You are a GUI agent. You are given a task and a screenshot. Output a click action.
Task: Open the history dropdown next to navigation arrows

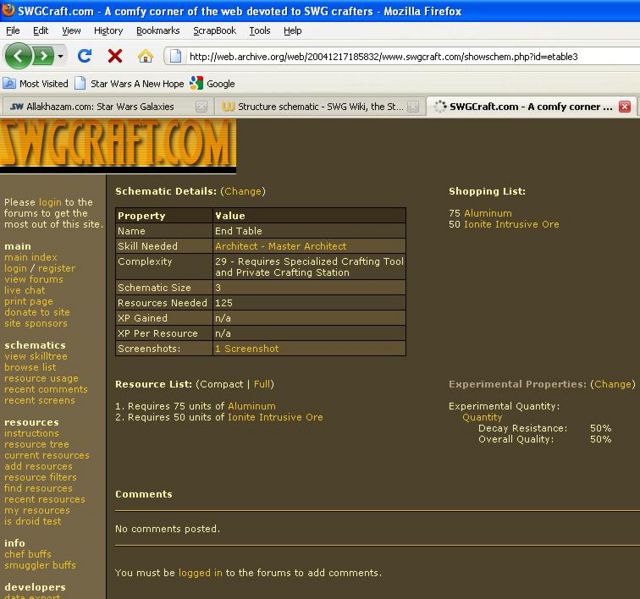click(x=61, y=56)
